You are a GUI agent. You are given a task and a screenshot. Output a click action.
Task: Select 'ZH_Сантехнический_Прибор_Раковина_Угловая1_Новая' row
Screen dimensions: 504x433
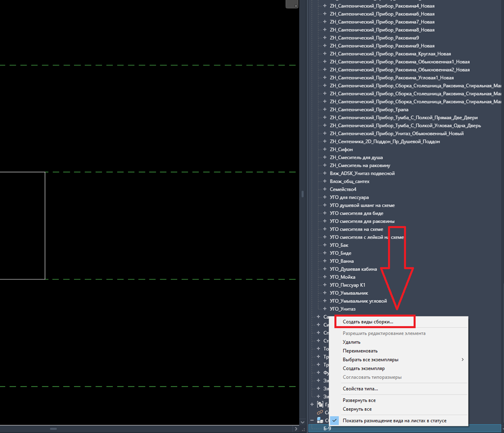coord(392,78)
